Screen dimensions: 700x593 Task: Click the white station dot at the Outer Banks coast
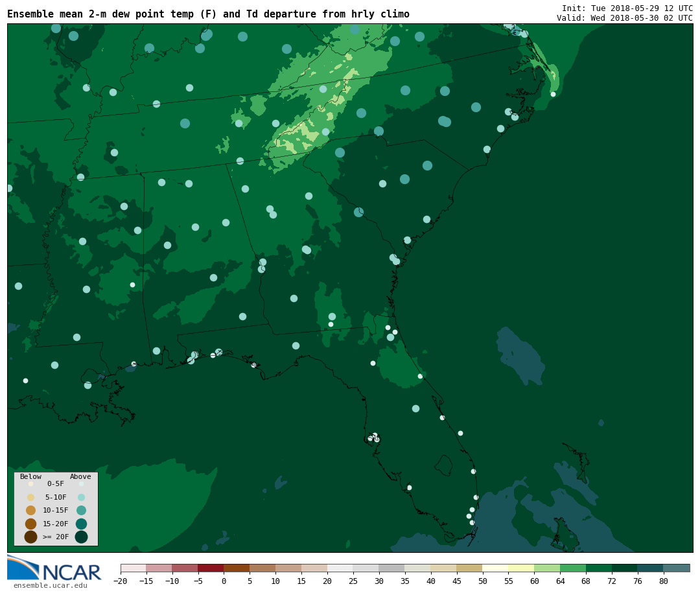(x=553, y=94)
